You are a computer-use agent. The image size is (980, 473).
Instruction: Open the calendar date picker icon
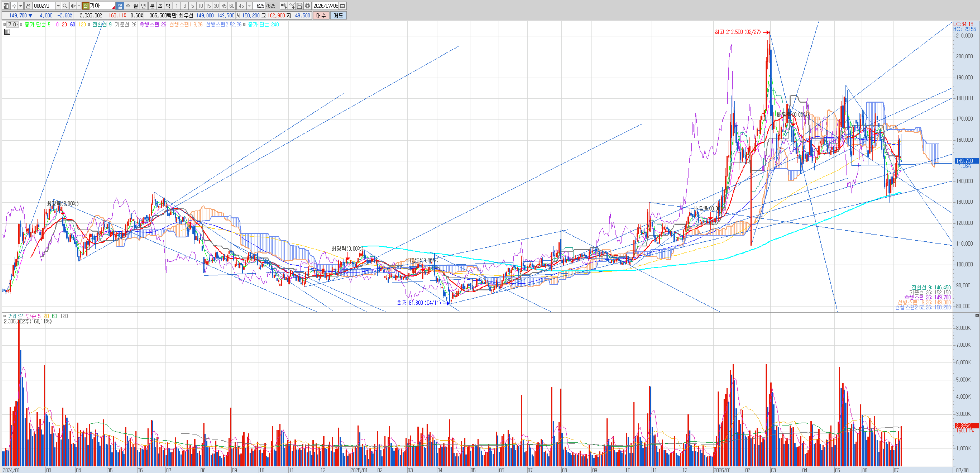pos(342,6)
